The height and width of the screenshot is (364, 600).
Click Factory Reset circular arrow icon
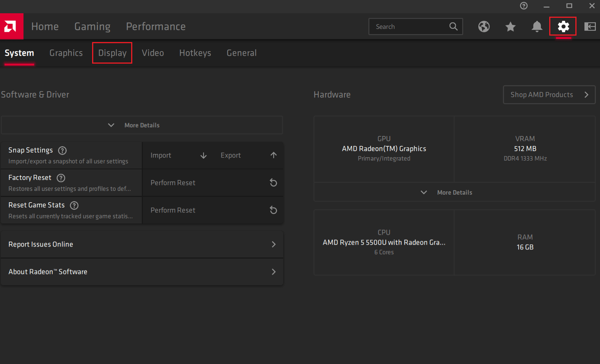point(273,183)
